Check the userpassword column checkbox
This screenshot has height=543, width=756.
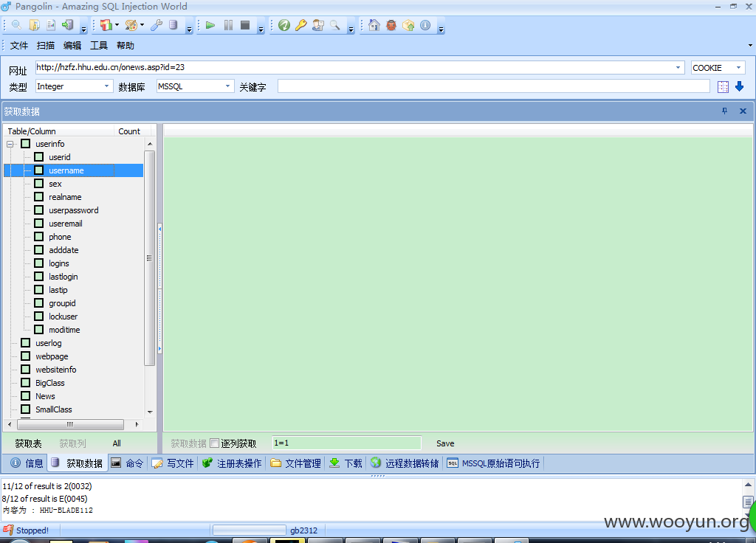[x=39, y=210]
